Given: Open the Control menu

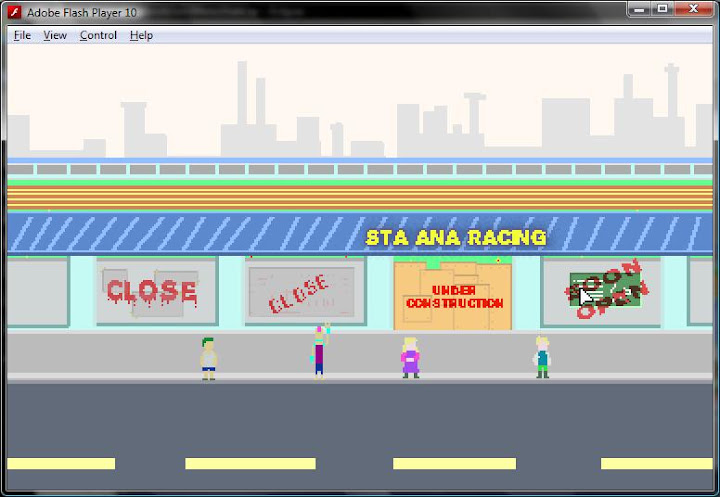Looking at the screenshot, I should click(x=98, y=35).
